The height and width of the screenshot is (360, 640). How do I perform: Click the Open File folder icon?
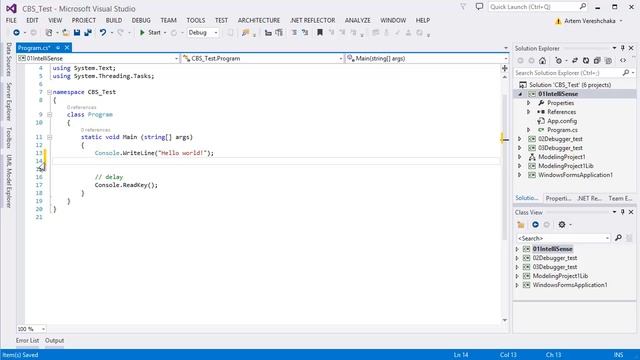coord(65,33)
